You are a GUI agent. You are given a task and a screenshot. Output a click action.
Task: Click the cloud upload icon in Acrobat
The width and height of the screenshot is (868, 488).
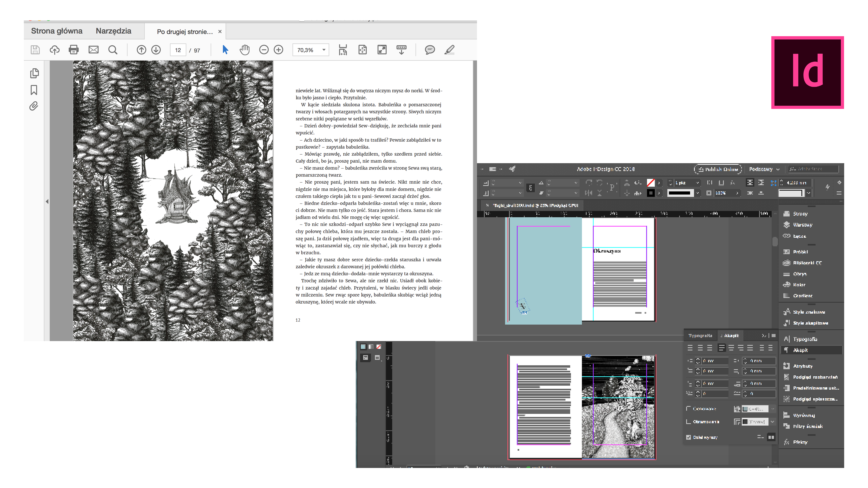54,50
